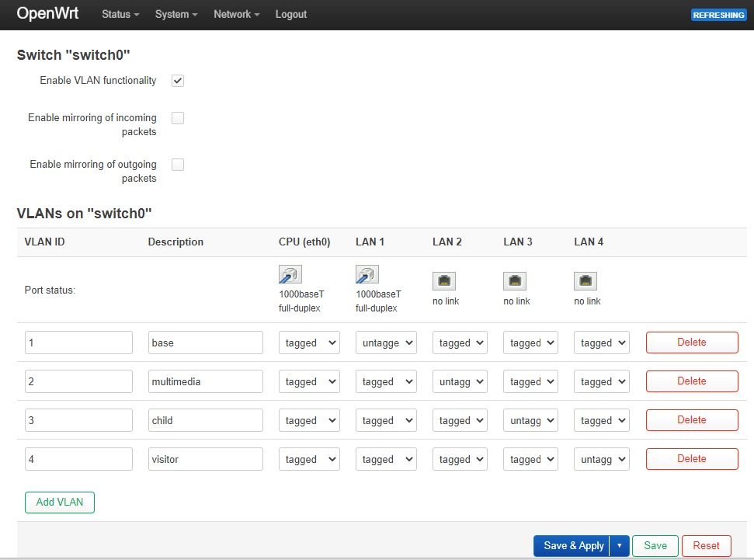Open LAN 3 dropdown for base VLAN
The image size is (754, 560).
530,343
